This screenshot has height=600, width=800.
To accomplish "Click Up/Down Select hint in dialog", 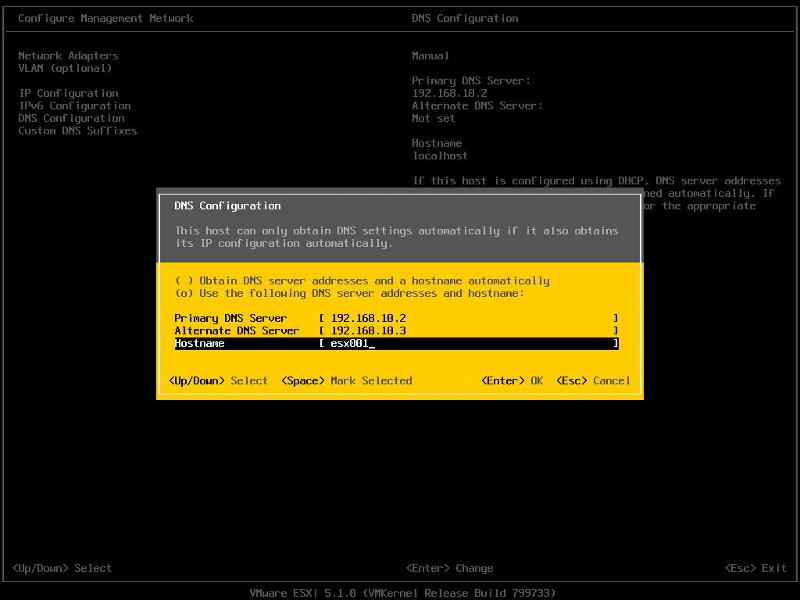I will click(x=218, y=381).
